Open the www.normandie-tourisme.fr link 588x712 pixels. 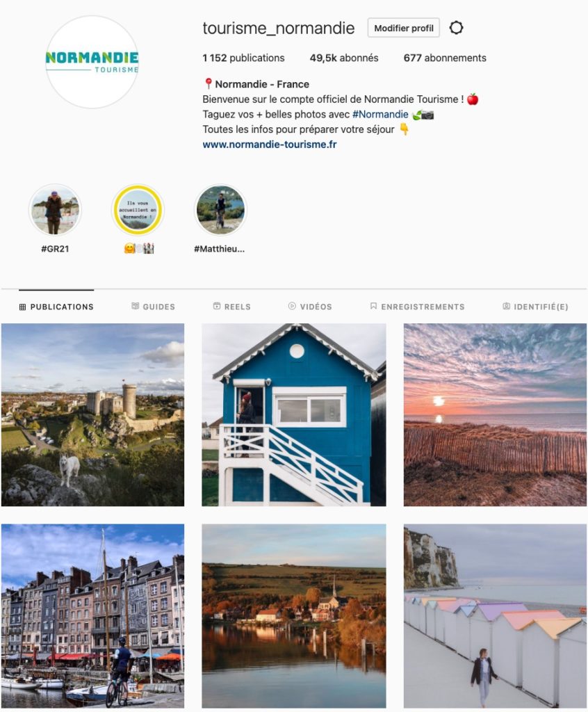click(x=270, y=145)
